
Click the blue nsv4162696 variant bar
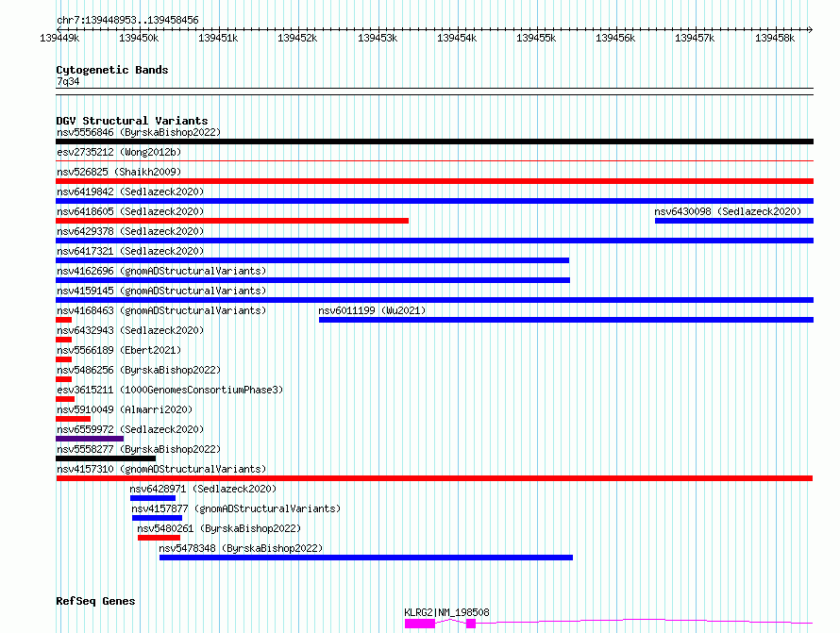tap(312, 280)
